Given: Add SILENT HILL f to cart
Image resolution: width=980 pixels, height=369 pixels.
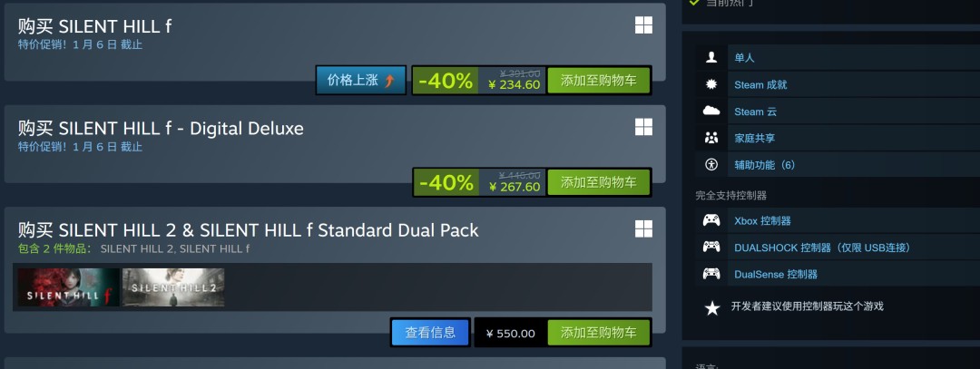Looking at the screenshot, I should coord(599,81).
